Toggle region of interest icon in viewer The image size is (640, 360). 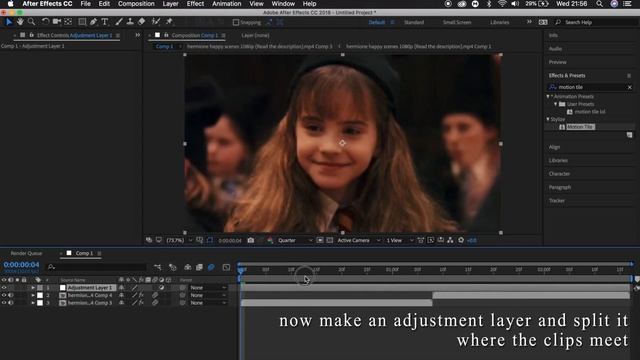320,240
